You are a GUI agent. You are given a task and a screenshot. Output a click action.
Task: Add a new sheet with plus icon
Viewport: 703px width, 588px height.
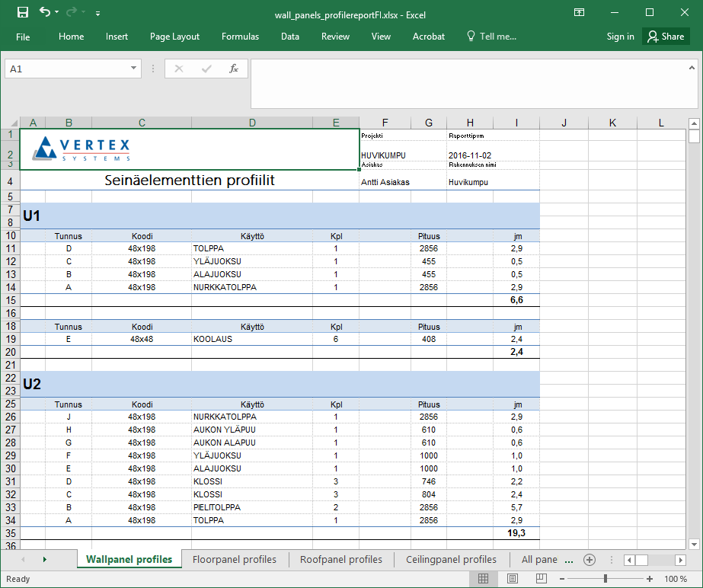589,560
